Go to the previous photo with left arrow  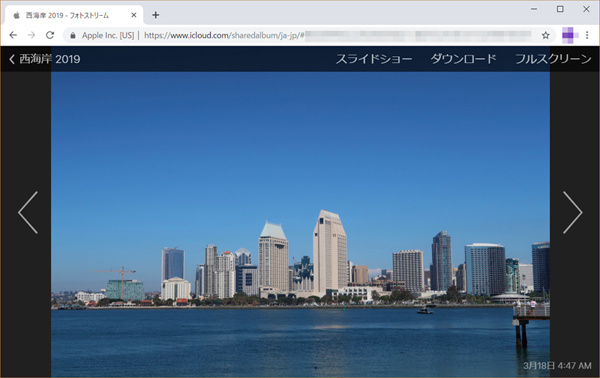(28, 213)
